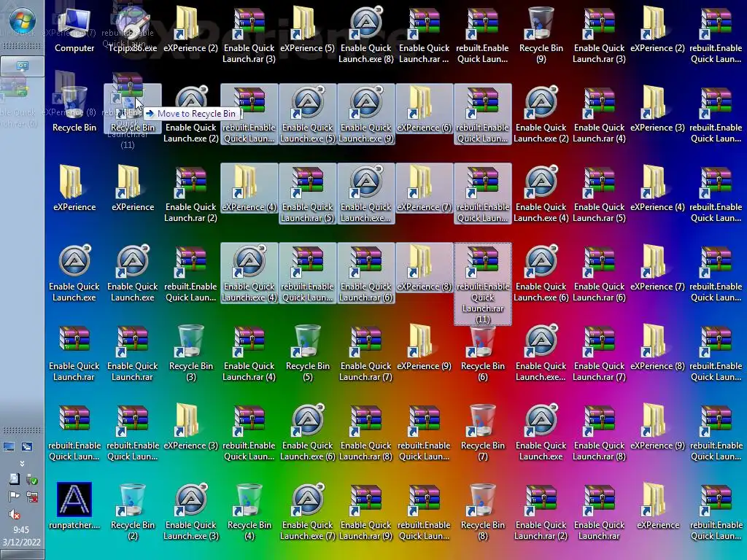The image size is (747, 560).
Task: Click the active taskbar window button
Action: coord(22,66)
